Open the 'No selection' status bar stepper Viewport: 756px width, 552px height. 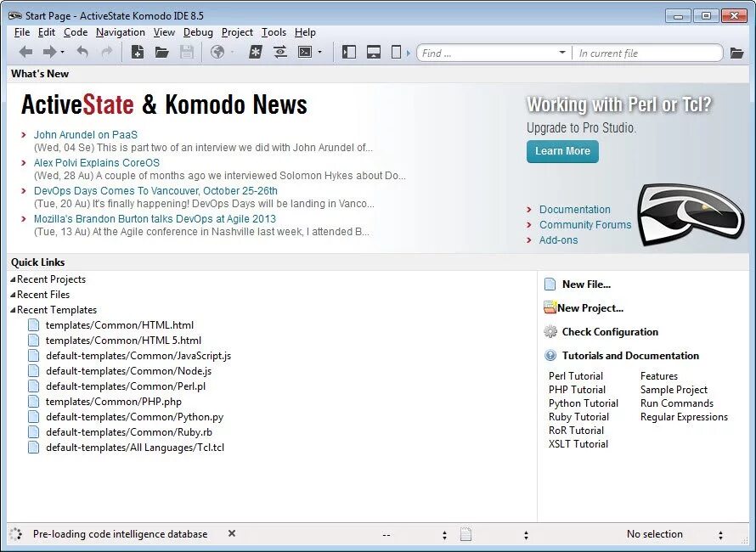[720, 535]
